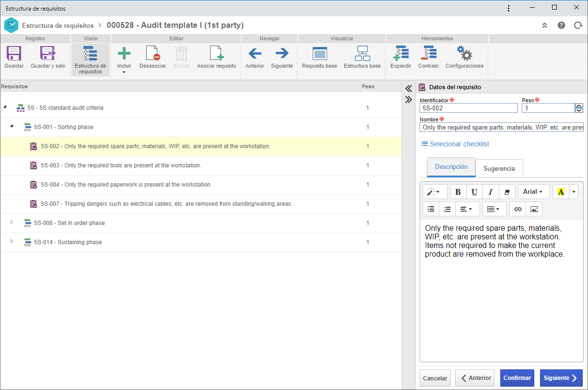Select requirement 5S-002 spare parts row

point(200,146)
